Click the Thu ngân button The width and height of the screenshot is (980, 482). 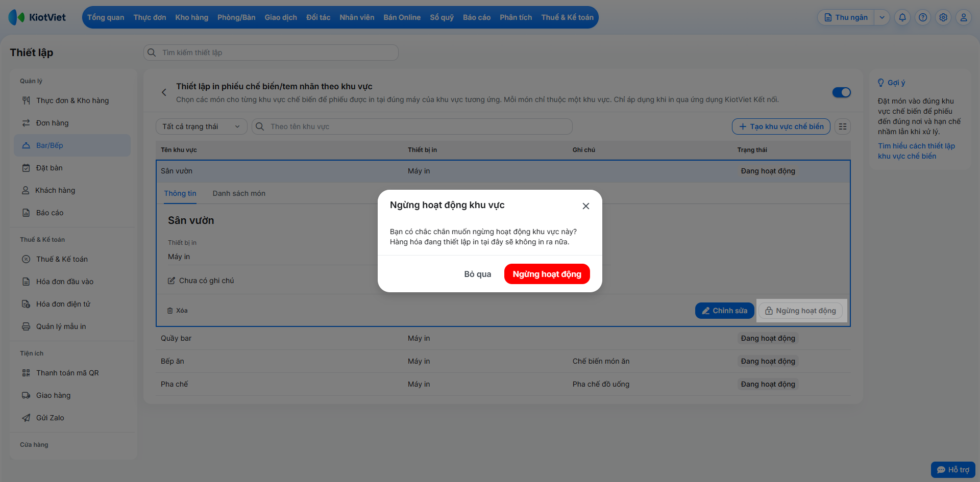(846, 17)
